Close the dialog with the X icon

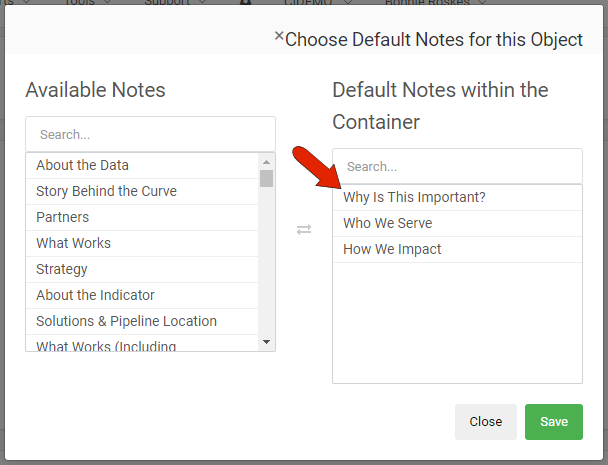279,36
